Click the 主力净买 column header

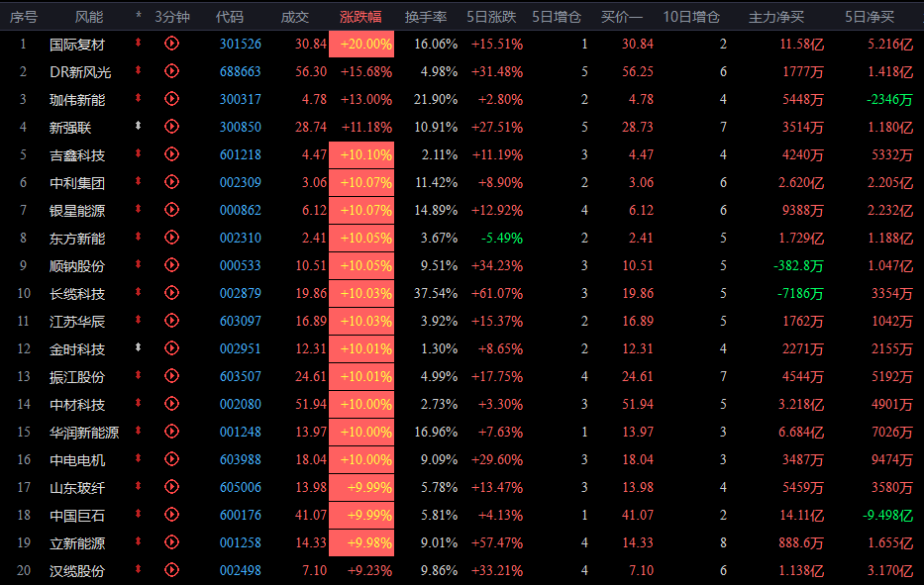(x=776, y=17)
